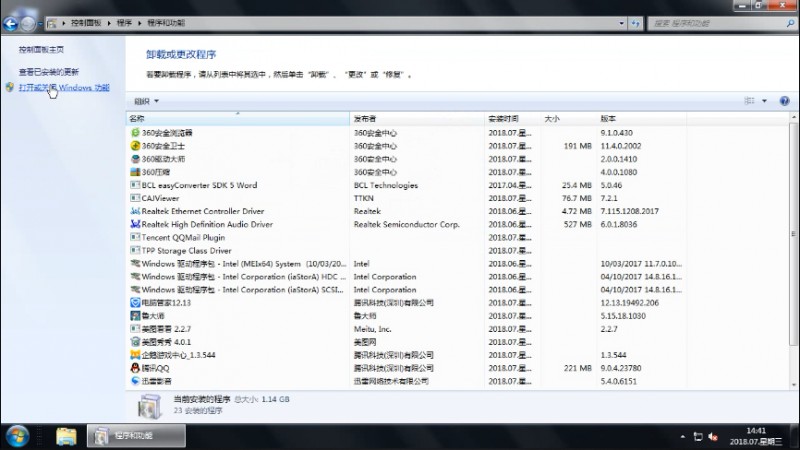
Task: Click the Realtek Ethernet Controller Driver icon
Action: click(135, 211)
